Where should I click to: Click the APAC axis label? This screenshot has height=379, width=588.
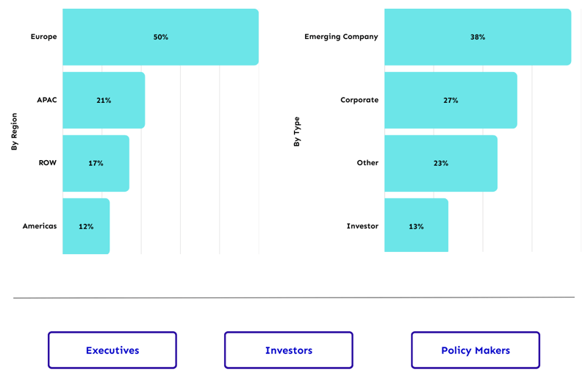(x=46, y=100)
